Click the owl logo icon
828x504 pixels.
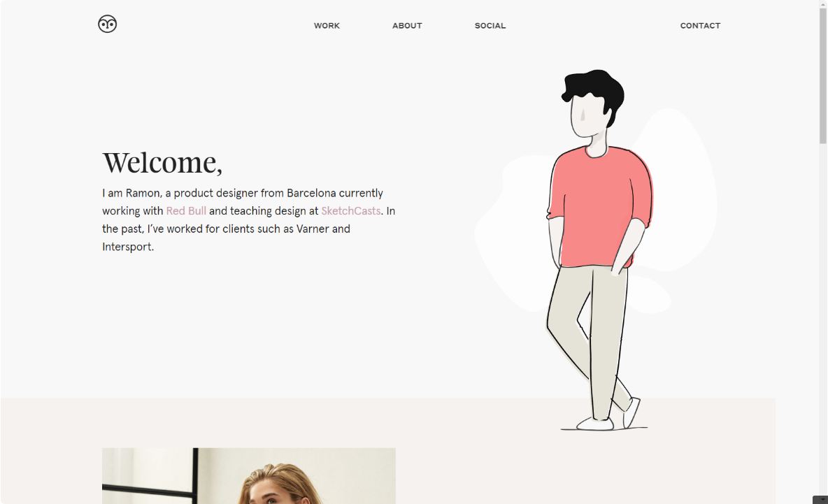[x=107, y=24]
